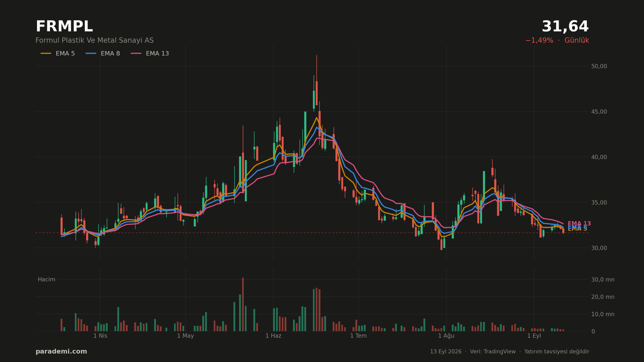Click the −1,49% Günlük change label
The width and height of the screenshot is (644, 362).
click(557, 40)
